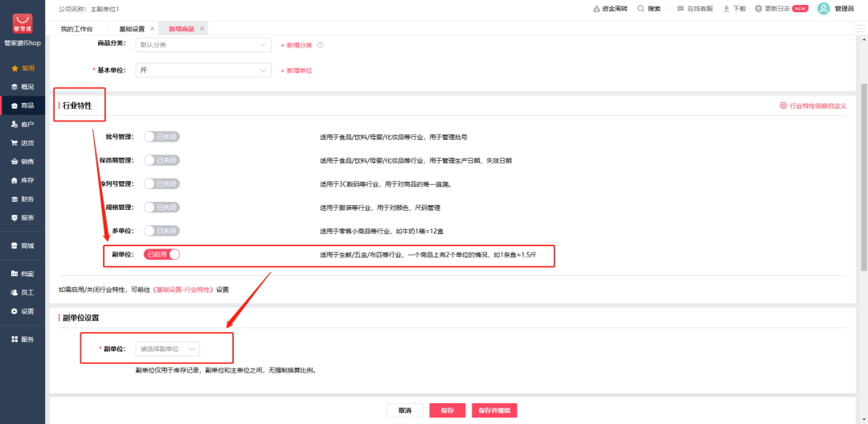Click the help question icon beside 新增分类

coord(321,45)
